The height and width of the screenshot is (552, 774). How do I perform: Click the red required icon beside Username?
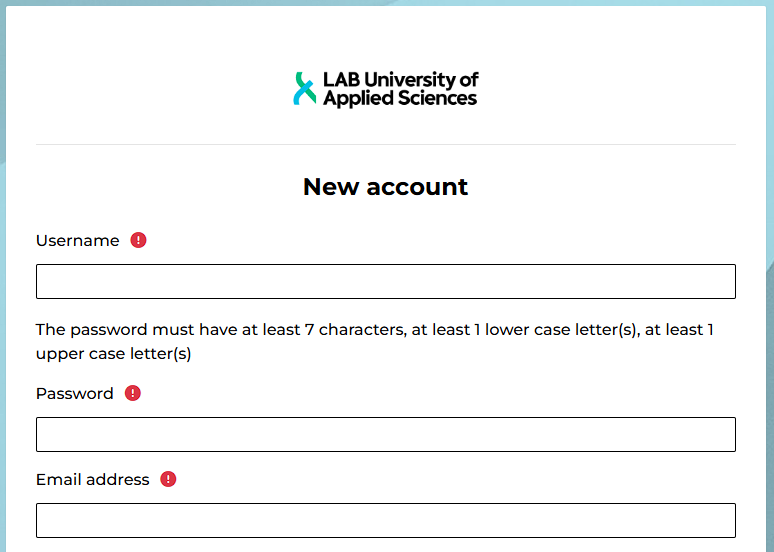click(x=139, y=240)
